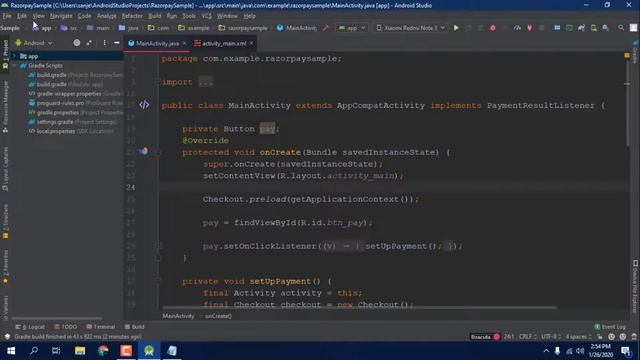Click the Search Everywhere magnifier icon
This screenshot has height=360, width=640.
tap(621, 28)
